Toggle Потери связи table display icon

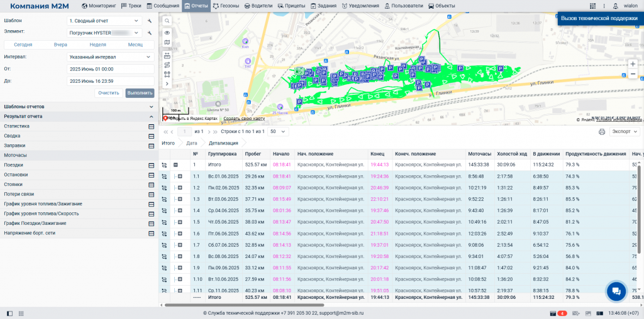[x=151, y=195]
